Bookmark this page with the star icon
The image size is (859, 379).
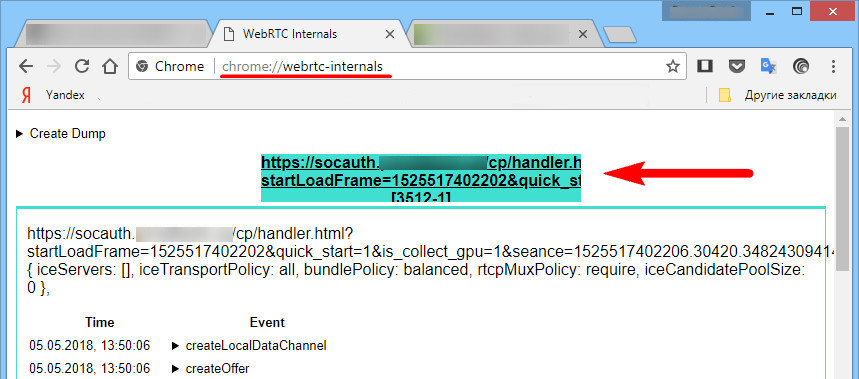click(x=672, y=67)
